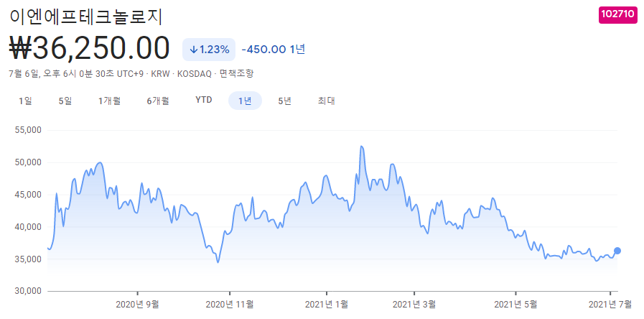Image resolution: width=644 pixels, height=319 pixels.
Task: Select the 1일 range tab
Action: click(25, 101)
